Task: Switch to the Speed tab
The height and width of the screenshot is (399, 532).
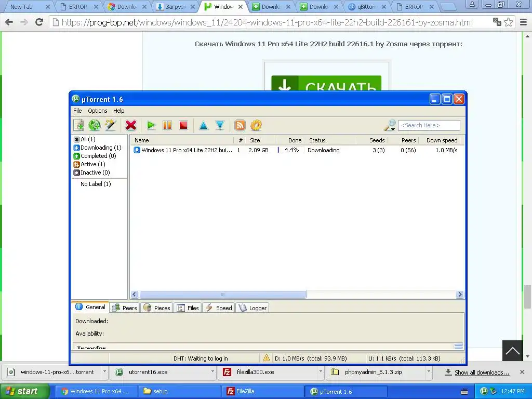Action: 219,308
